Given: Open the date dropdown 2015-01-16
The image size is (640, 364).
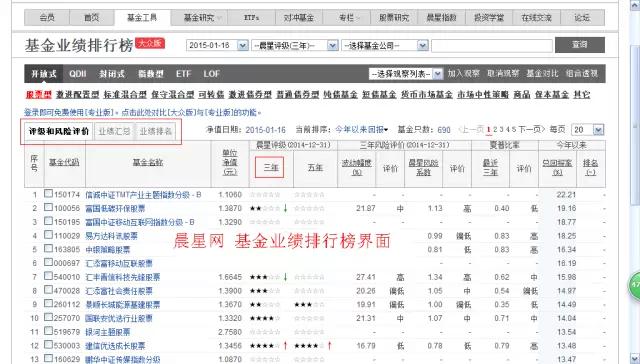Looking at the screenshot, I should click(217, 45).
